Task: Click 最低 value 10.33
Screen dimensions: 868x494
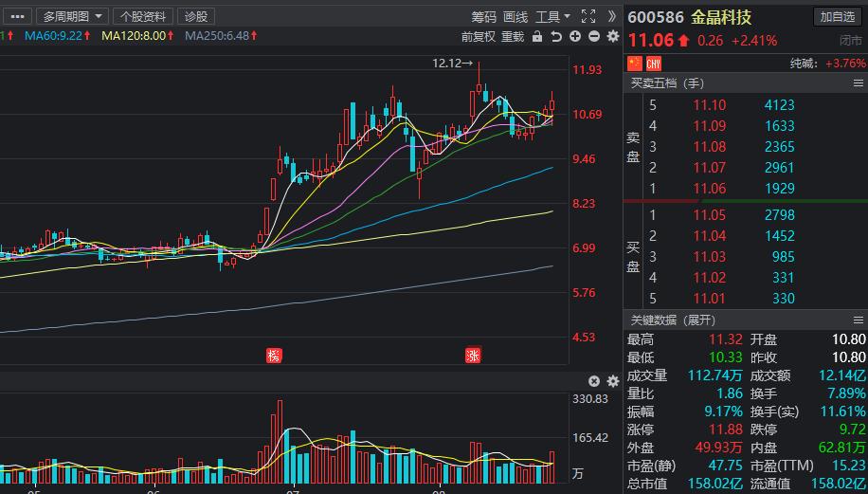Action: [x=726, y=357]
